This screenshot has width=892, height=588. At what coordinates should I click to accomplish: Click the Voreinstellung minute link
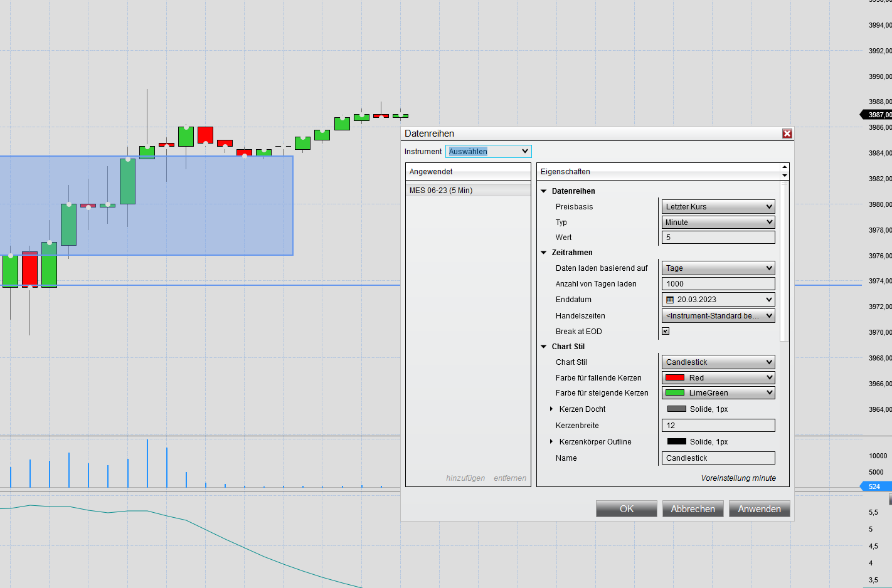(x=738, y=478)
